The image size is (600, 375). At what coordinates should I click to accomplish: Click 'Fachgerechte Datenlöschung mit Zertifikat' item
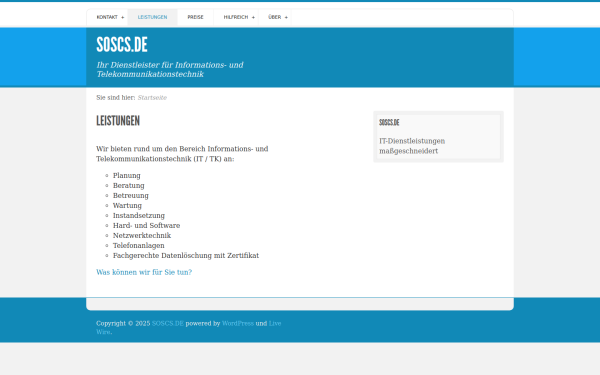point(186,255)
